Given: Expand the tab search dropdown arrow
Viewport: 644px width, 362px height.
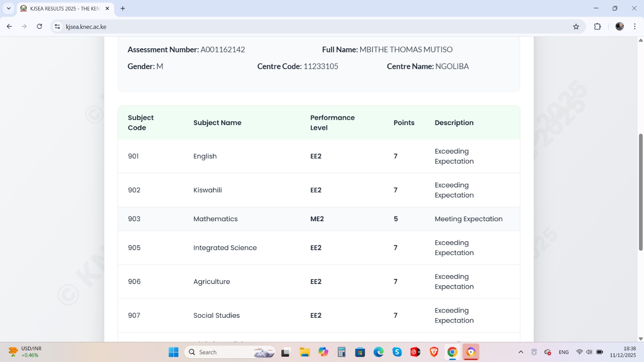Looking at the screenshot, I should tap(8, 8).
